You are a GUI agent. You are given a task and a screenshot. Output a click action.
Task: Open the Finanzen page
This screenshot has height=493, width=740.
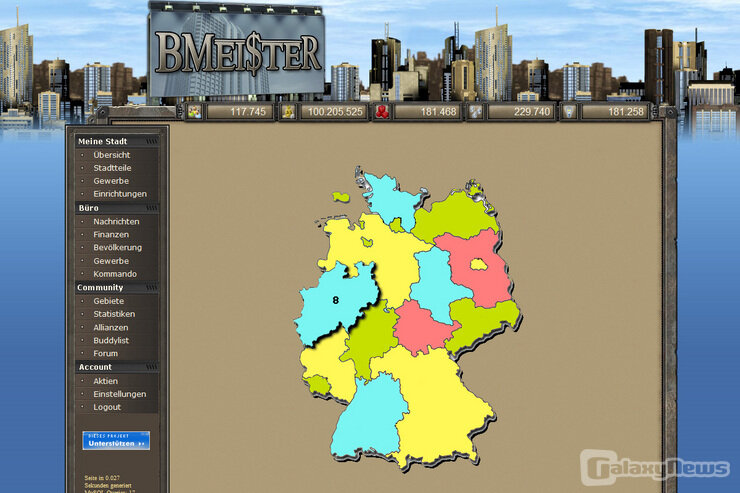point(111,234)
